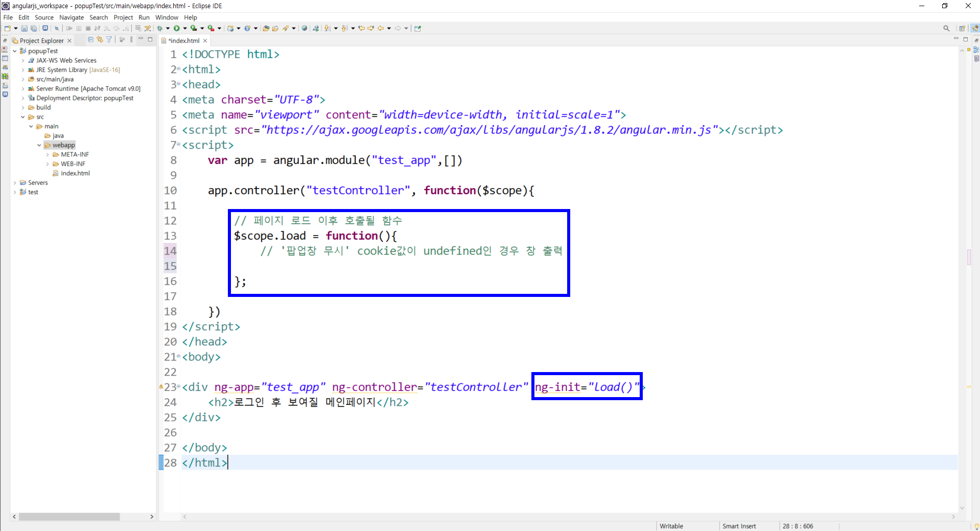
Task: Open dropdown arrow next to back arrow
Action: pos(389,28)
